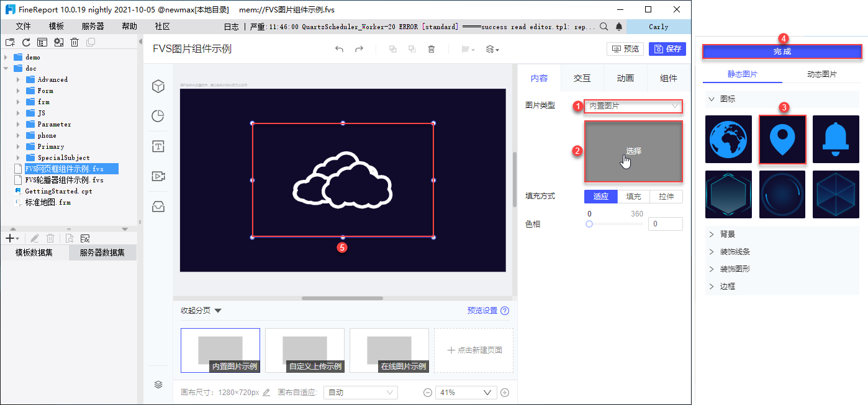Choose the globe built-in icon image
This screenshot has width=868, height=405.
(728, 139)
